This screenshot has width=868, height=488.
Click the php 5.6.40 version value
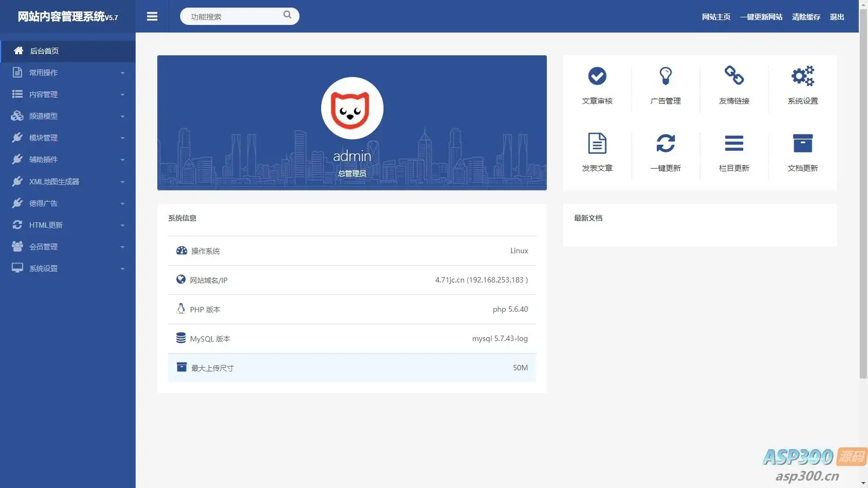click(x=510, y=309)
